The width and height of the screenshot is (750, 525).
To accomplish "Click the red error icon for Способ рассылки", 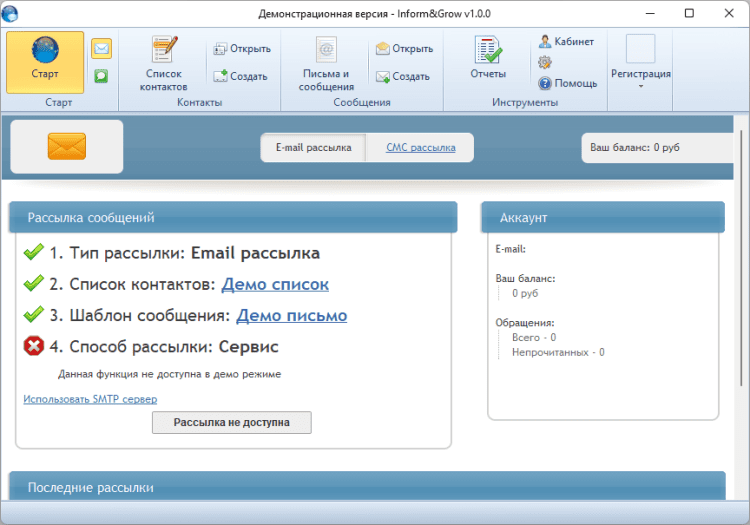I will coord(33,346).
